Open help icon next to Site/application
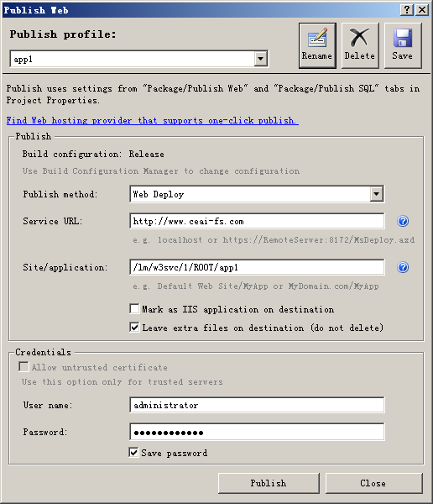The width and height of the screenshot is (433, 504). pyautogui.click(x=403, y=267)
